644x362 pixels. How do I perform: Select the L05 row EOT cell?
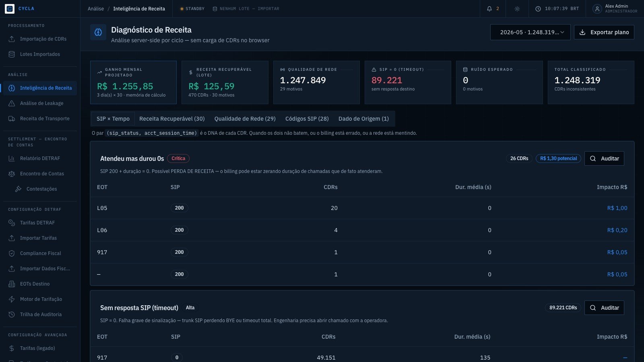click(x=102, y=208)
